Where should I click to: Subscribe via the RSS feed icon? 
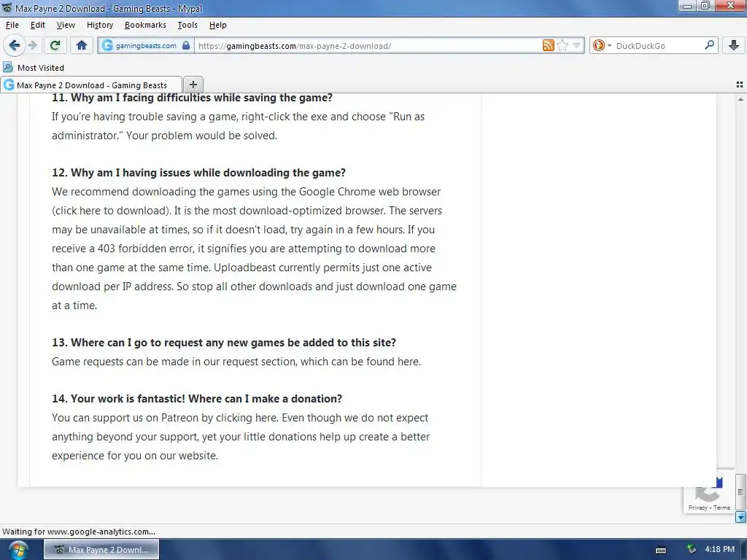pyautogui.click(x=549, y=45)
